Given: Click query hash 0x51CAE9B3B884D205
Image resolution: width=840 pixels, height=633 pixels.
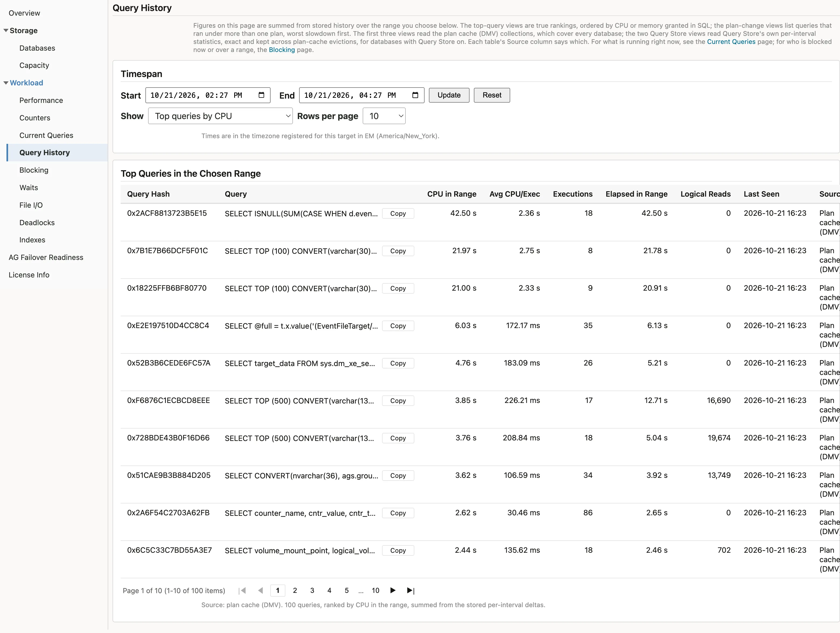Looking at the screenshot, I should [x=169, y=475].
